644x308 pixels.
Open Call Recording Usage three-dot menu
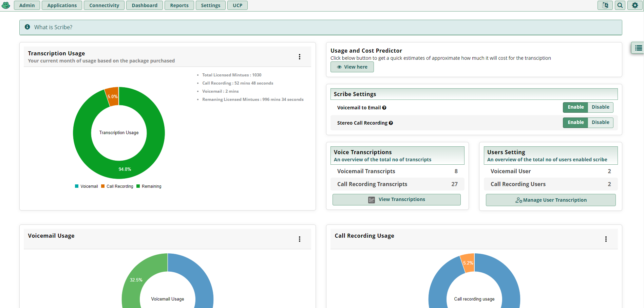click(606, 239)
